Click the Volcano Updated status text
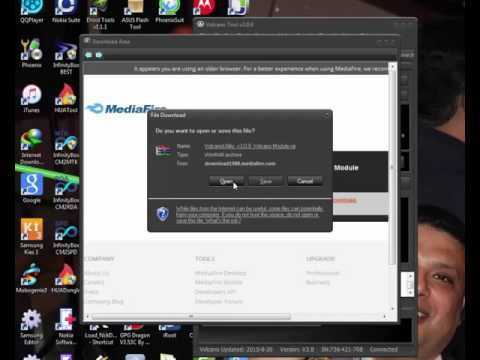 [236, 349]
